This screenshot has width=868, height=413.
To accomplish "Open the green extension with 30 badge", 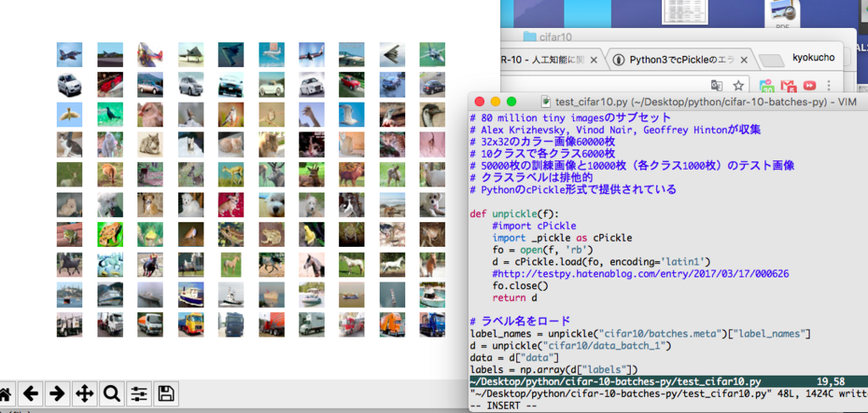I will 766,86.
